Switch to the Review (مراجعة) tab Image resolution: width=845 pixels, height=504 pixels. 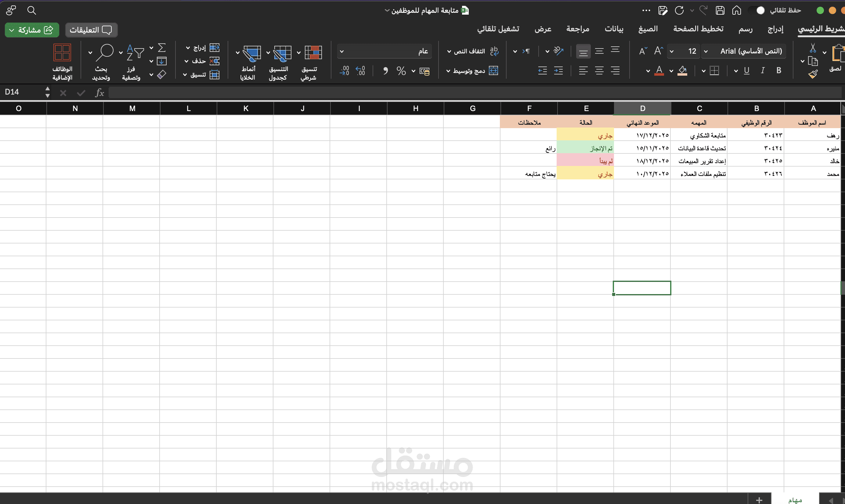[578, 29]
